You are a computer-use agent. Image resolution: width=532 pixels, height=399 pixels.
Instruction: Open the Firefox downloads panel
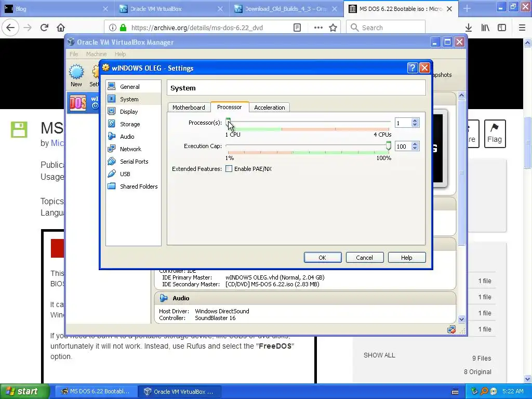tap(469, 28)
